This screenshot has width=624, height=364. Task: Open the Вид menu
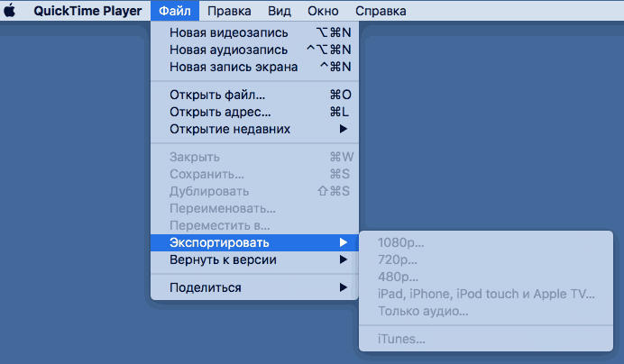280,11
